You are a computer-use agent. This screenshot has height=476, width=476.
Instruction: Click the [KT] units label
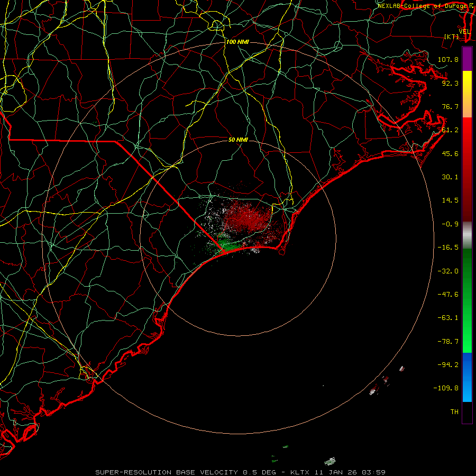(452, 36)
